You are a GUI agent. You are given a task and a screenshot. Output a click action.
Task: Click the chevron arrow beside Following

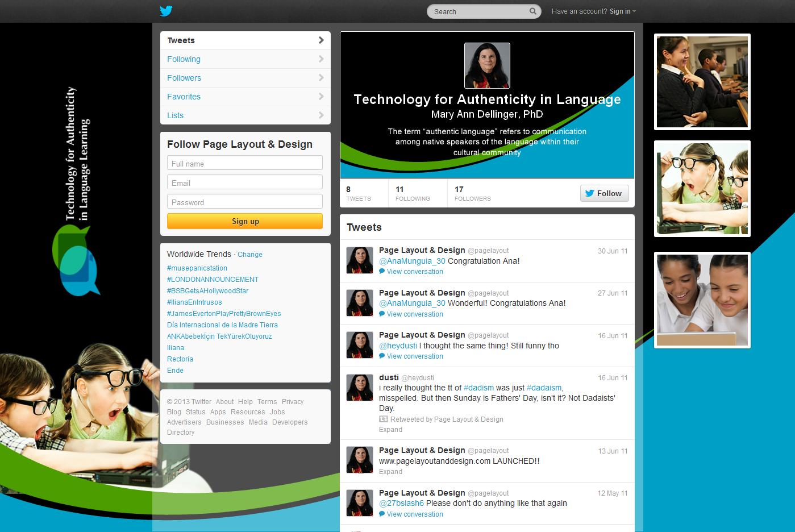[321, 59]
